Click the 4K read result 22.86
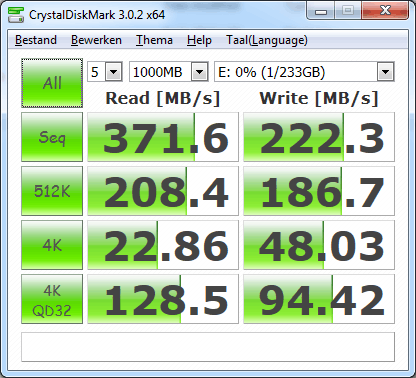Screen dimensions: 416x378 (163, 245)
